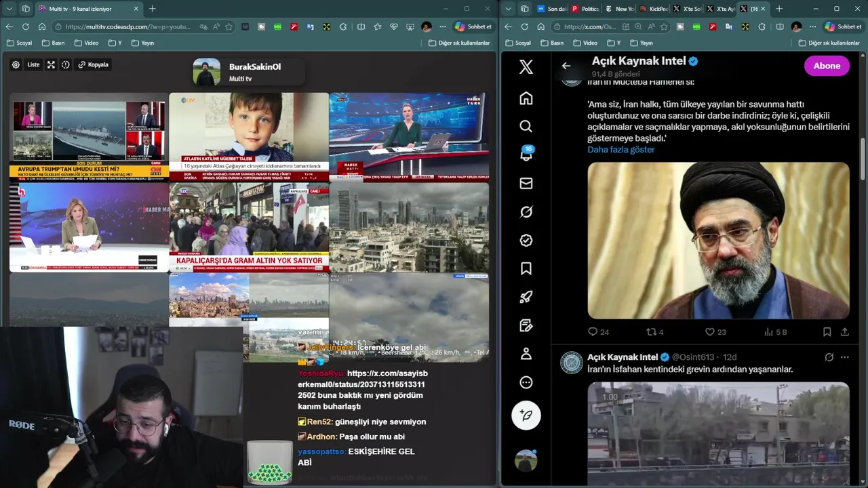Favorite star the Multi tv page
868x488 pixels.
tap(229, 26)
